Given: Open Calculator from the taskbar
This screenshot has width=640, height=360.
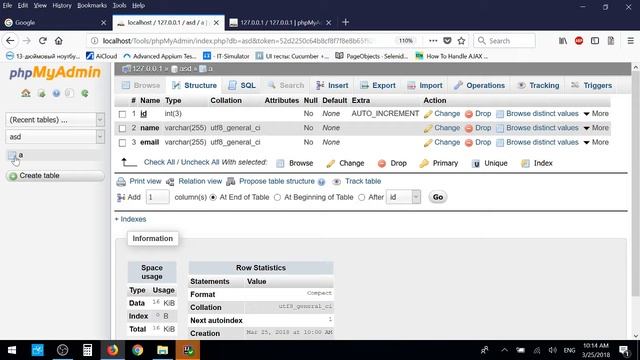Looking at the screenshot, I should (87, 350).
